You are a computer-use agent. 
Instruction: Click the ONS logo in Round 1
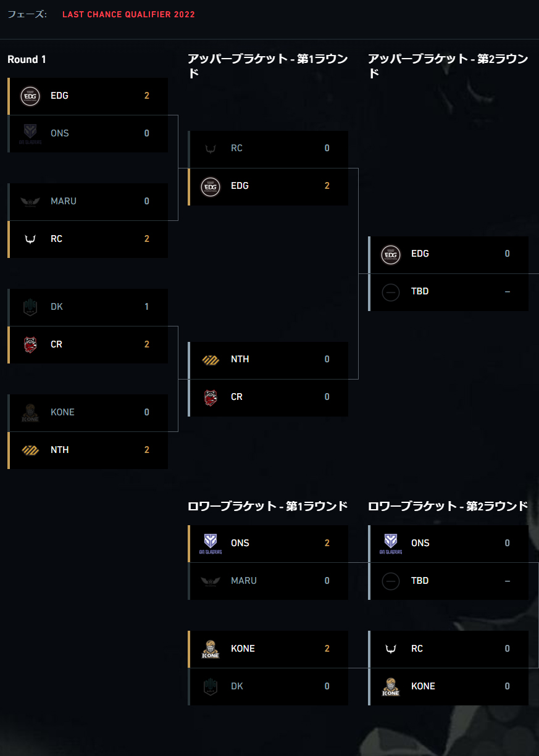[30, 133]
